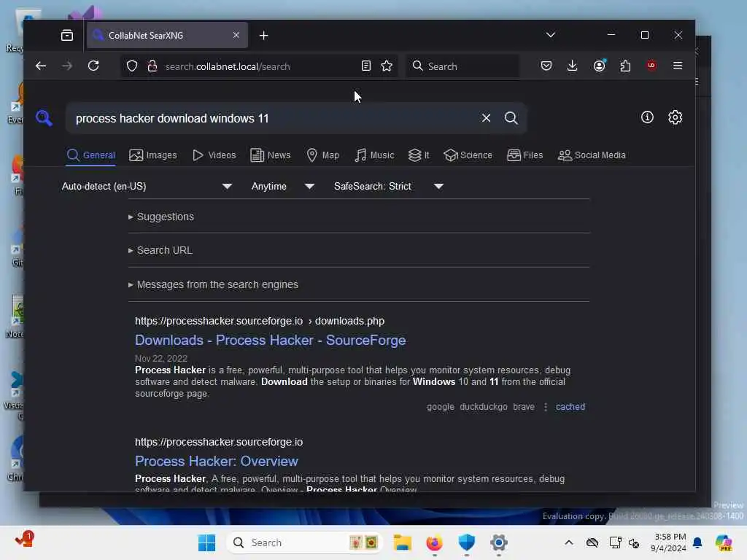747x560 pixels.
Task: Open the SearXNG about info icon
Action: [647, 117]
